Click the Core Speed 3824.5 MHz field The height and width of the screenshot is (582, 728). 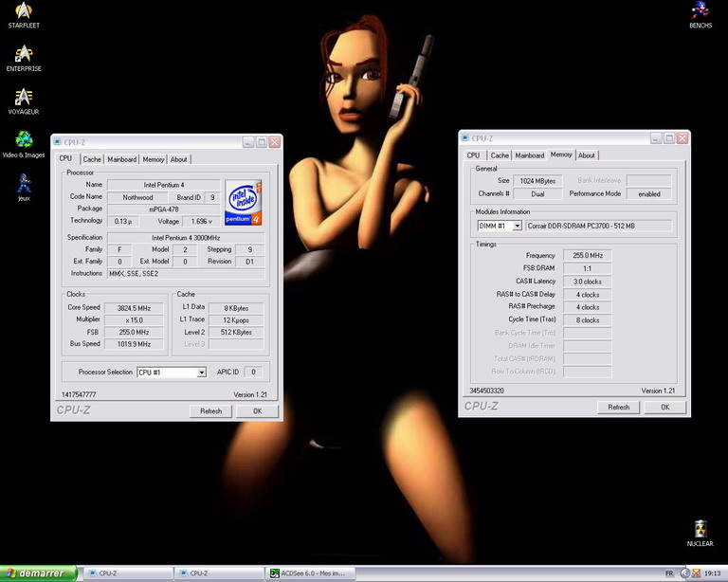[x=134, y=308]
